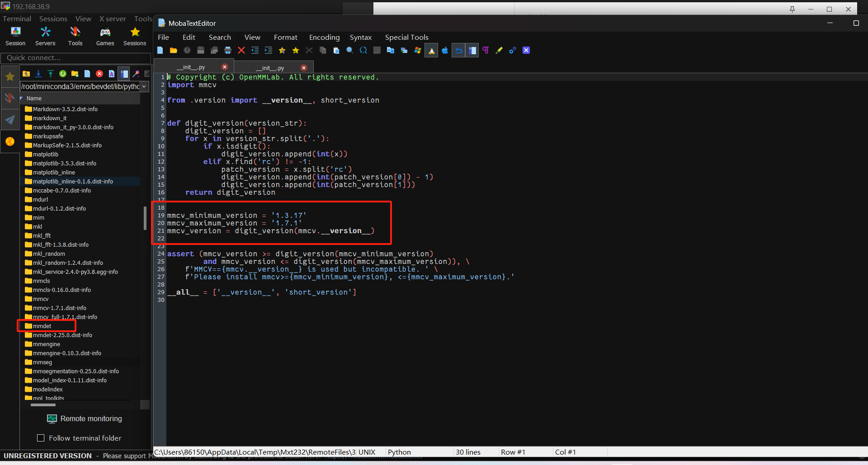Click the Tools button with knife icon
This screenshot has width=868, height=465.
tap(75, 36)
